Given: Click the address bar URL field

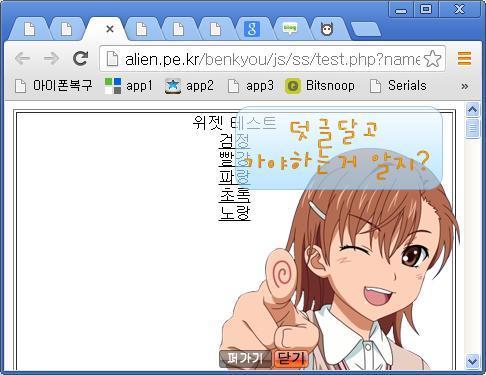Looking at the screenshot, I should coord(272,59).
